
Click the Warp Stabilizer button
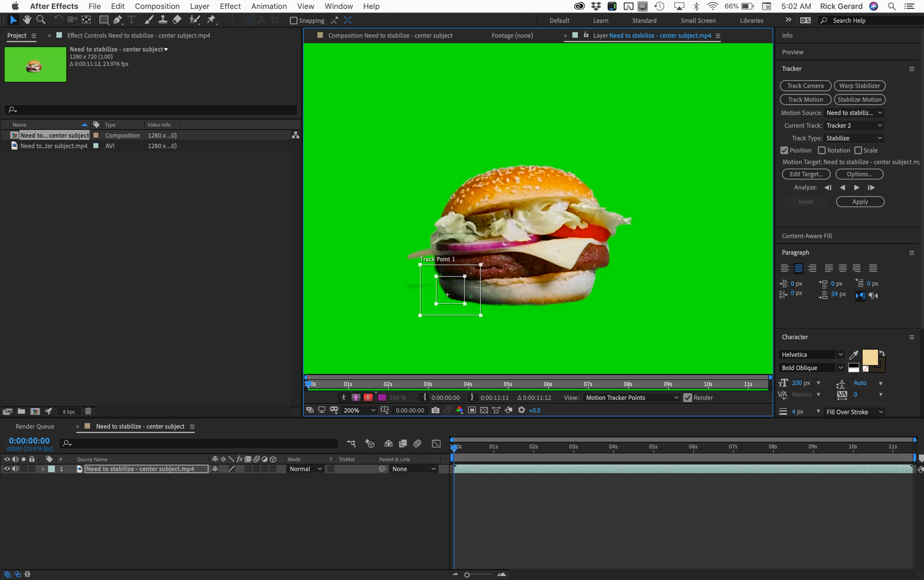[859, 86]
